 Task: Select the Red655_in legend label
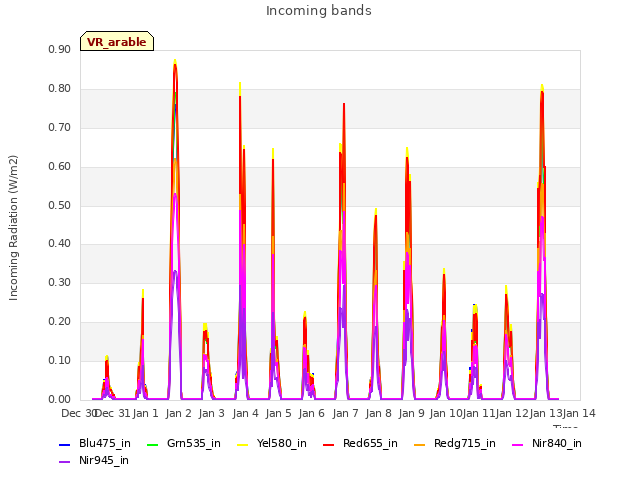point(370,444)
